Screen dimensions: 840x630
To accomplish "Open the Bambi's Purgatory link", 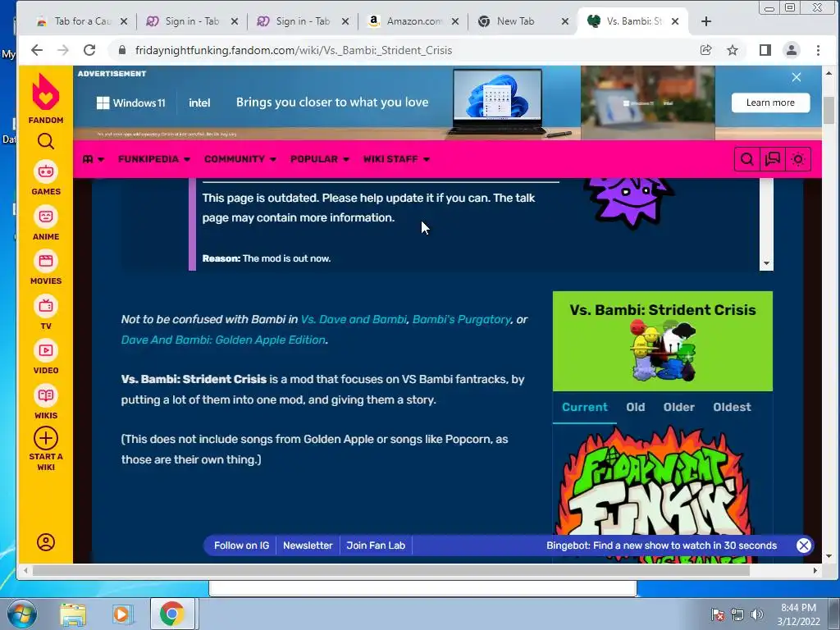I will click(x=461, y=319).
